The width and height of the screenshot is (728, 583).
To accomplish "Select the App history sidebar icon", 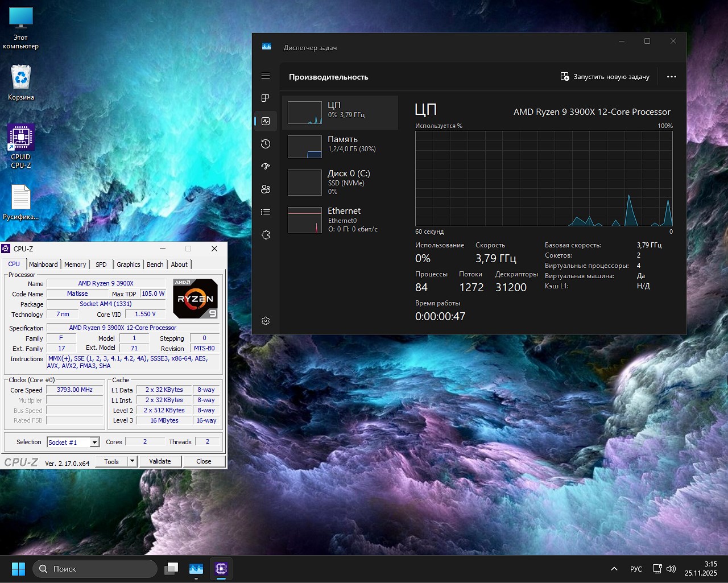I will point(265,144).
